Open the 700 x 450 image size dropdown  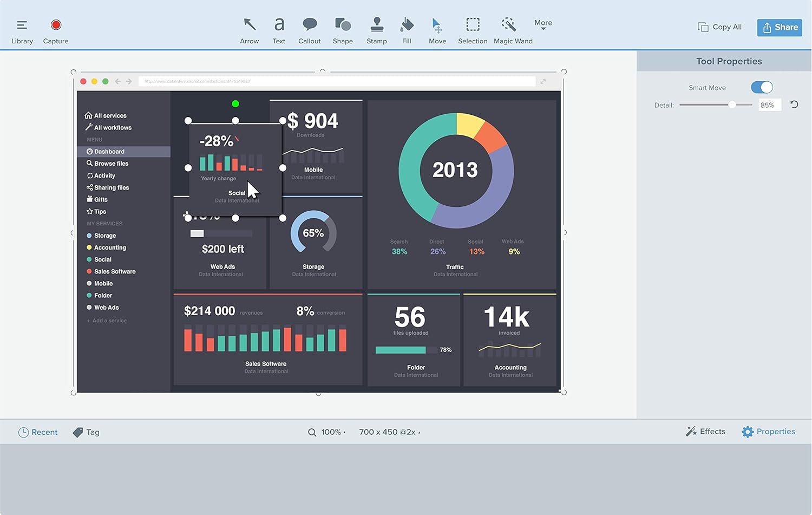(x=389, y=432)
